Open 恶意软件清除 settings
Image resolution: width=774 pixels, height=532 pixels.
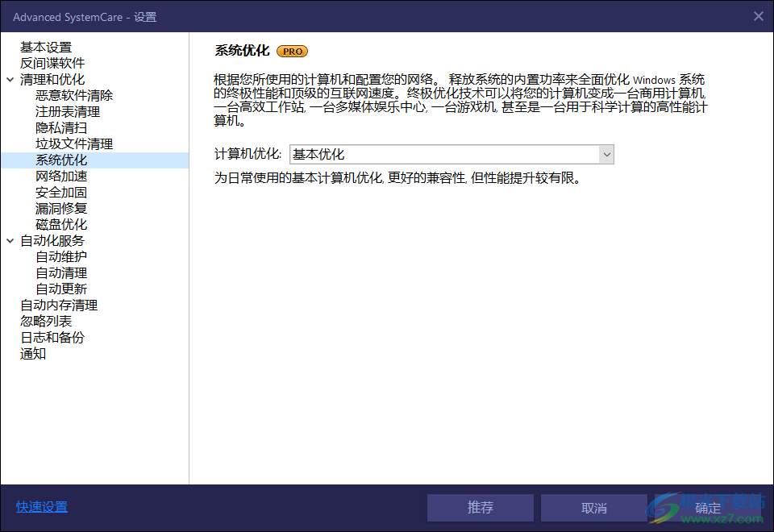point(74,95)
